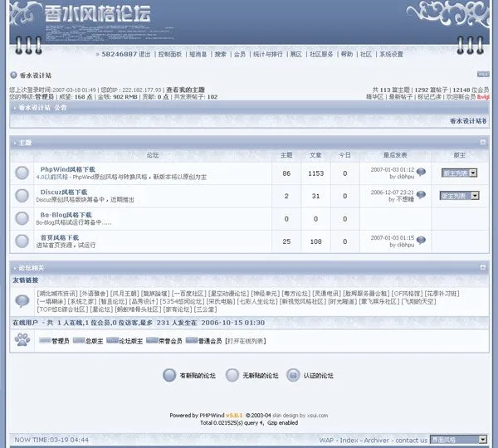Click the PhpWind风格下载 forum status icon
This screenshot has height=448, width=498.
(22, 173)
